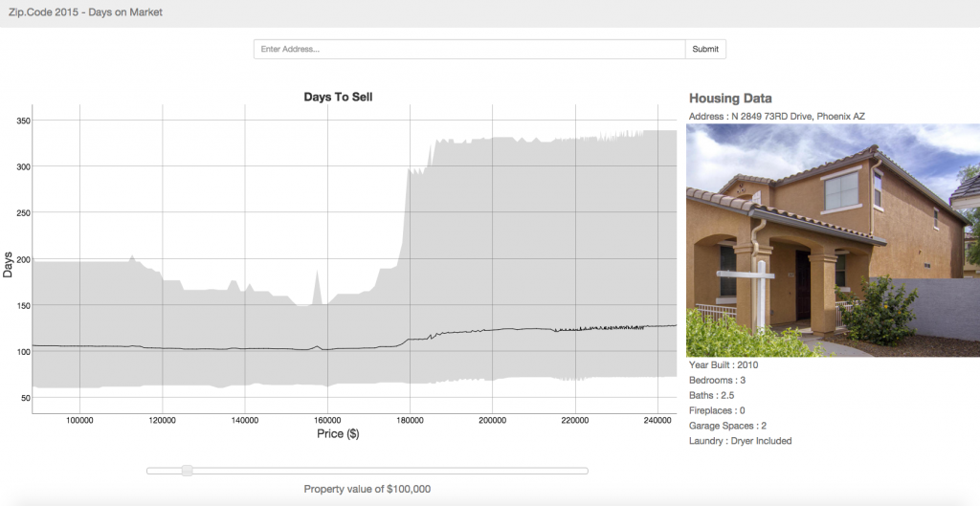
Task: Click the 250 y-axis tick label
Action: pyautogui.click(x=23, y=213)
